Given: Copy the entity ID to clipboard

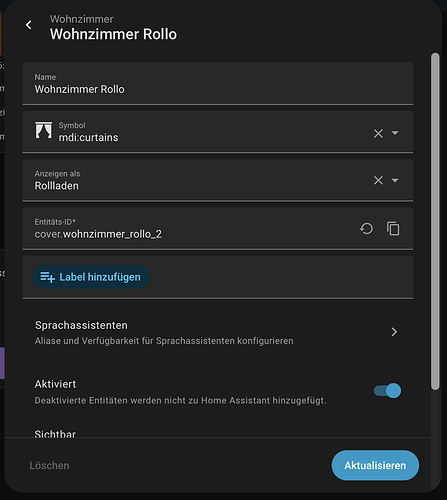Looking at the screenshot, I should [393, 229].
